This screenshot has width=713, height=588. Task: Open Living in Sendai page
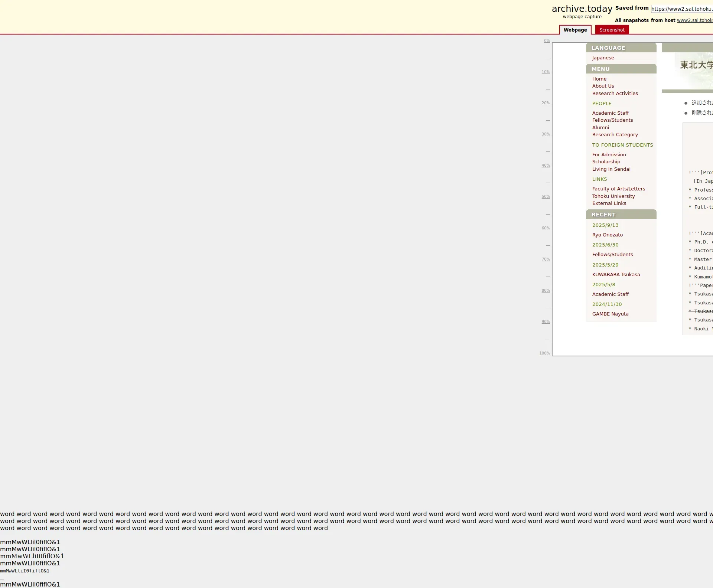click(611, 169)
